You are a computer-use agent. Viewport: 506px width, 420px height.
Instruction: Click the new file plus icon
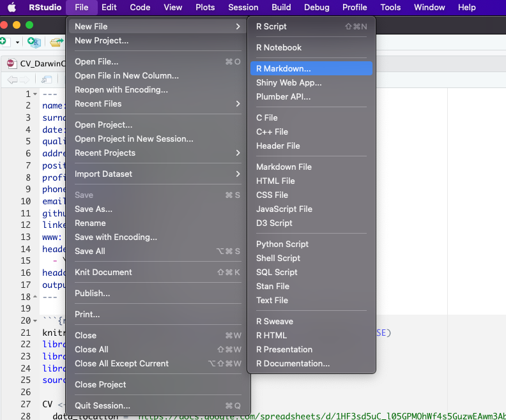pos(4,41)
